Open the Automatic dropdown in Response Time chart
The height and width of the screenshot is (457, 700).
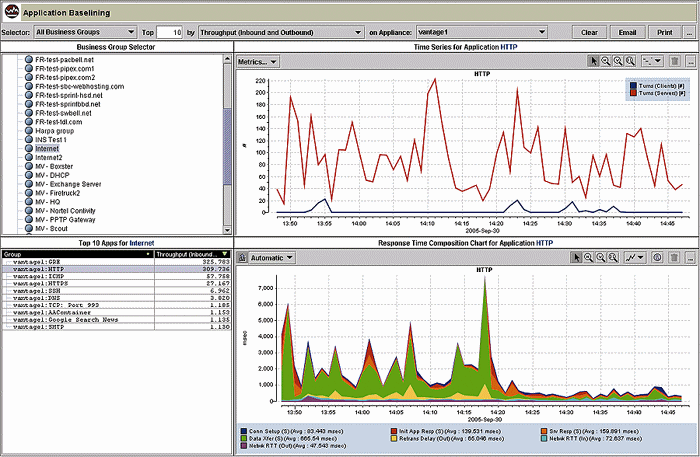click(x=271, y=257)
